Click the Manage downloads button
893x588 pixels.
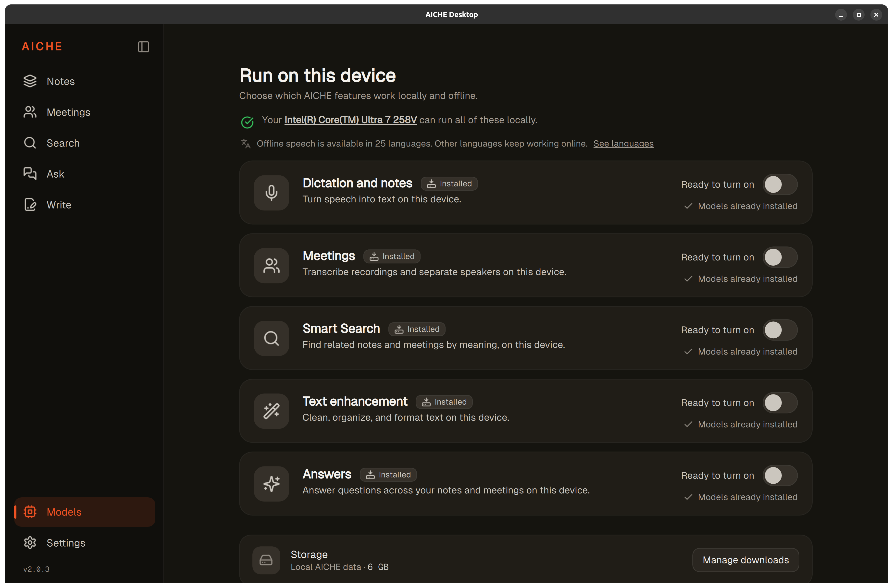[x=745, y=560]
